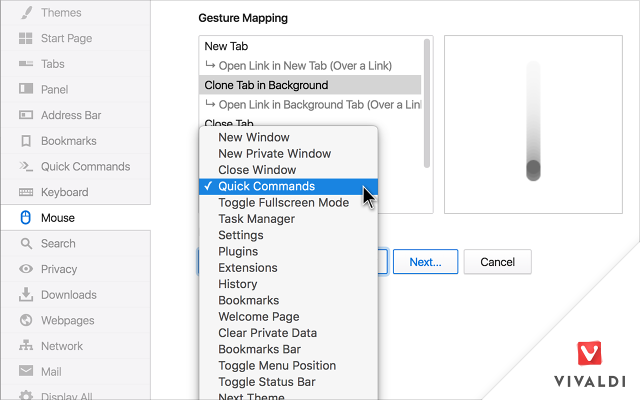640x400 pixels.
Task: Click the Webpages globe icon
Action: [26, 320]
